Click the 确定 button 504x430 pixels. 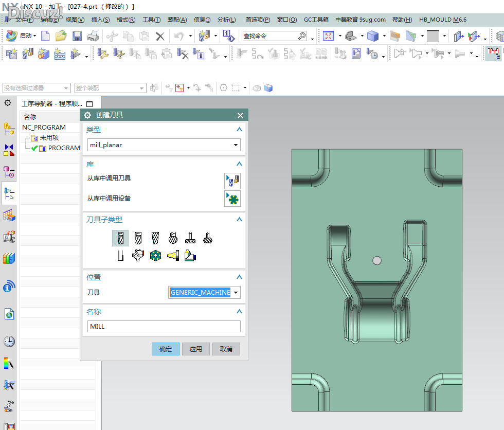(166, 349)
